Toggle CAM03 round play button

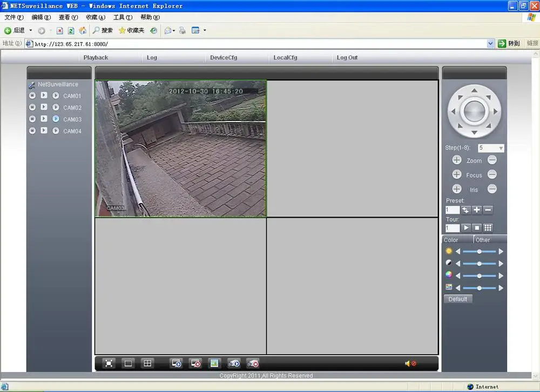coord(56,119)
